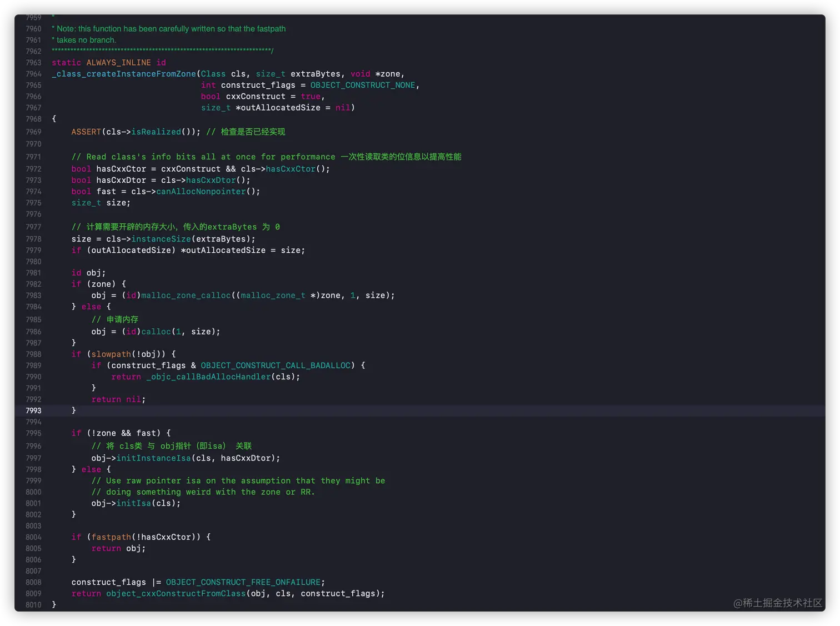Click the OBJECT_CONSTRUCT_CALL_BADALLOC constant
Viewport: 840px width, 626px height.
coord(276,365)
